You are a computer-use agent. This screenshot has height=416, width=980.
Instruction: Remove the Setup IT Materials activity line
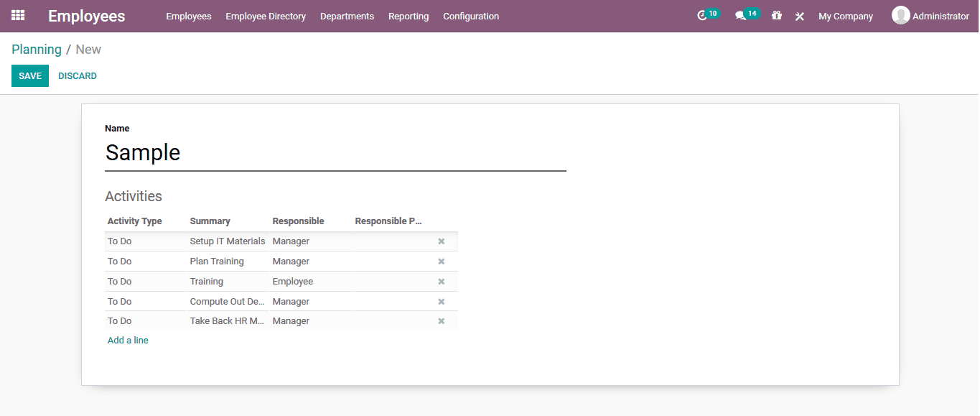[441, 241]
